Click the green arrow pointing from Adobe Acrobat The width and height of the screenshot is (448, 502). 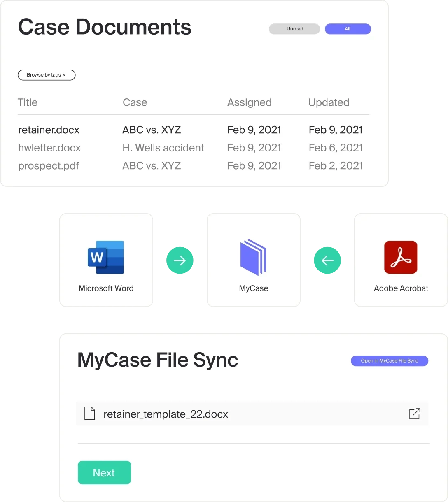tap(327, 260)
